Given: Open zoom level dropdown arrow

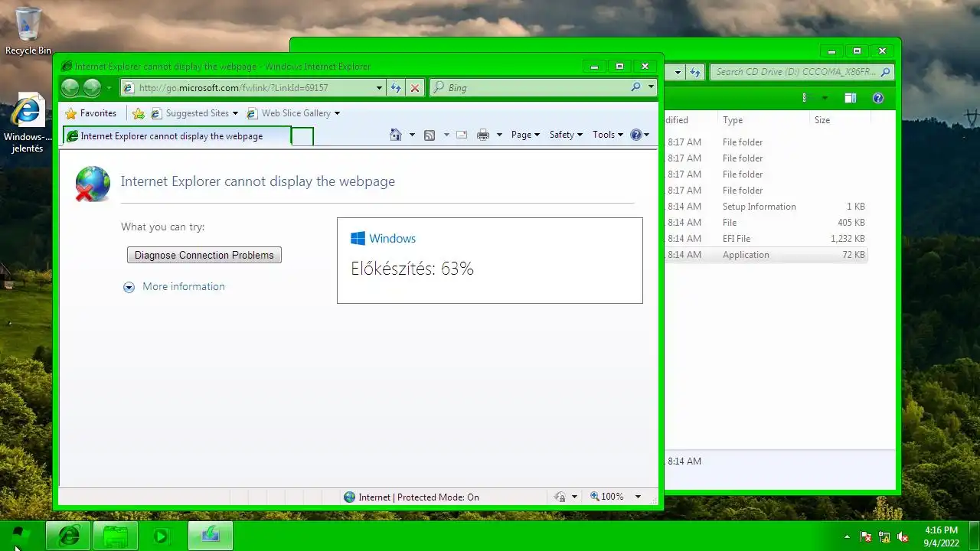Looking at the screenshot, I should coord(638,497).
